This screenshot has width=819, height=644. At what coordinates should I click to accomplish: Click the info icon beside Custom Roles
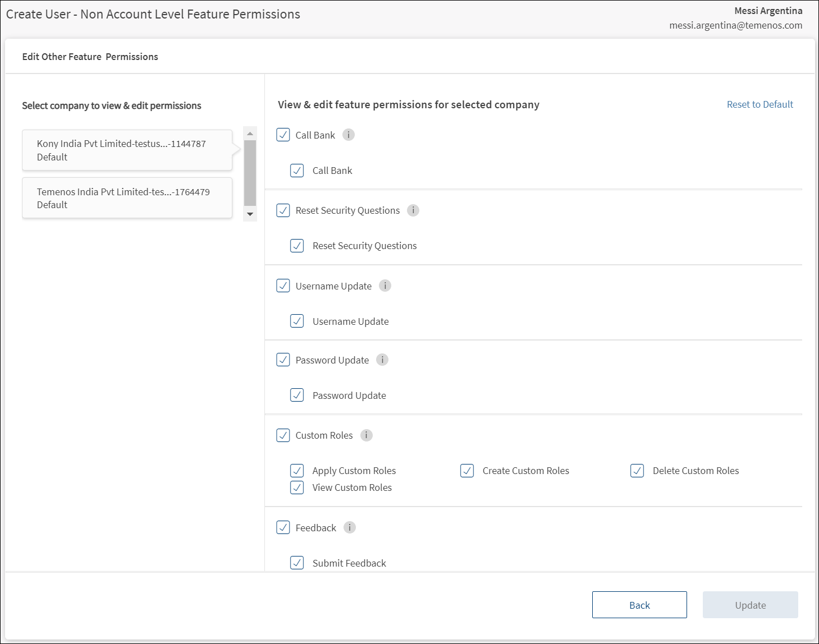pyautogui.click(x=367, y=435)
